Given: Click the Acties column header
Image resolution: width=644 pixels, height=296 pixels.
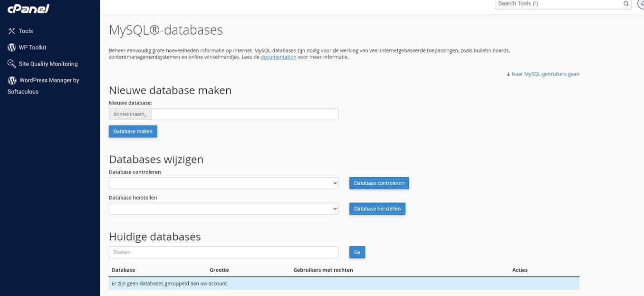Looking at the screenshot, I should (520, 270).
